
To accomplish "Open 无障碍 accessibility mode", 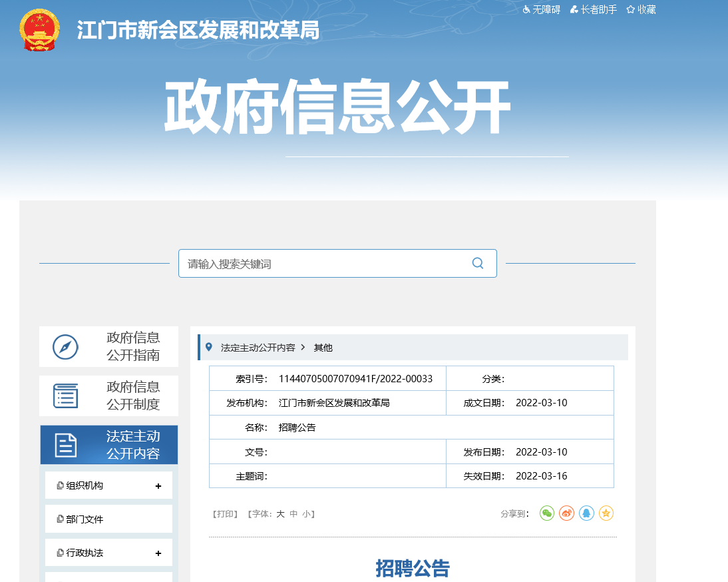I will pyautogui.click(x=541, y=9).
